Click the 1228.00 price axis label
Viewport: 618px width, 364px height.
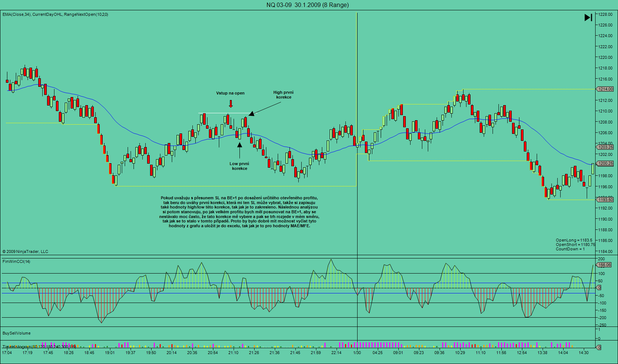(605, 14)
